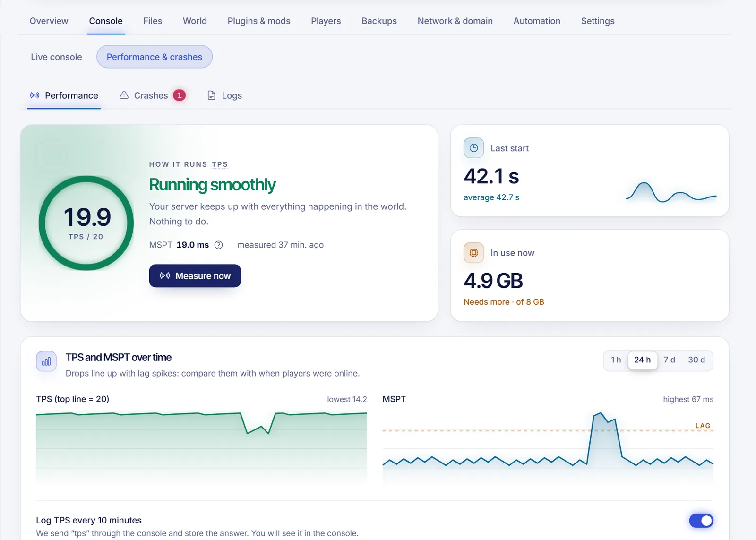
Task: Click the 19.9 TPS circular gauge
Action: [x=86, y=223]
